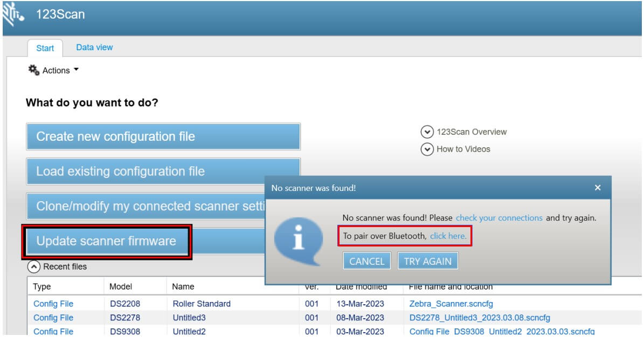The image size is (644, 343).
Task: Sort the table by Model column header
Action: point(121,286)
